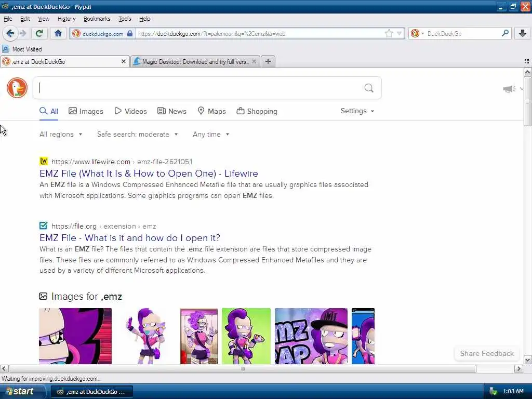Switch to Maps results
This screenshot has width=532, height=399.
pyautogui.click(x=212, y=111)
